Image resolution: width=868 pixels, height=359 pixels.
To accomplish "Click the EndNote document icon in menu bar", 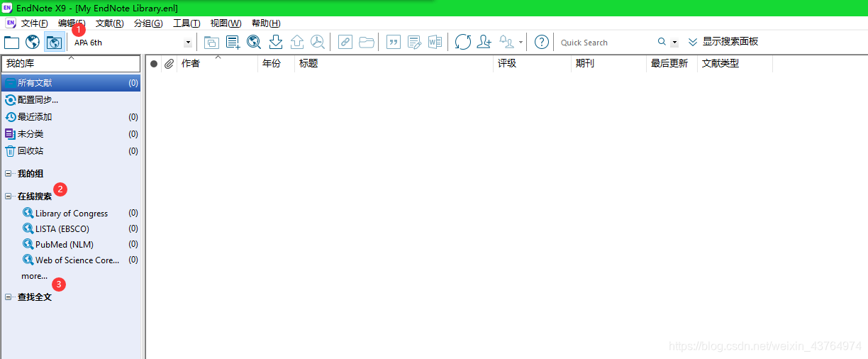I will pyautogui.click(x=11, y=23).
